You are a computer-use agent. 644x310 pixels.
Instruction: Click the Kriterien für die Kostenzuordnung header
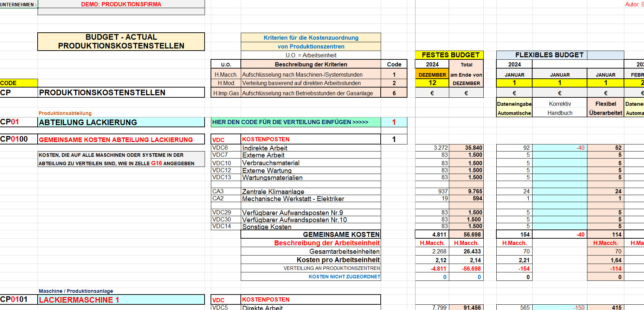(311, 38)
